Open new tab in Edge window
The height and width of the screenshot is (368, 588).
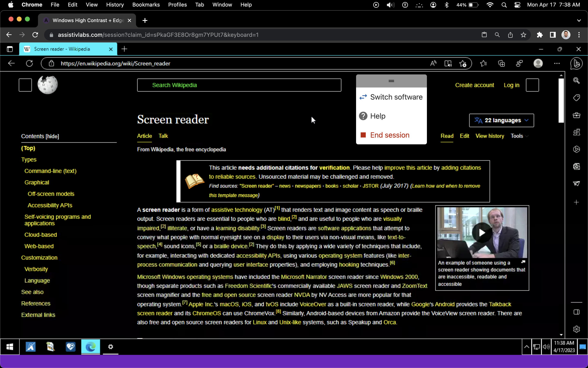pos(124,49)
